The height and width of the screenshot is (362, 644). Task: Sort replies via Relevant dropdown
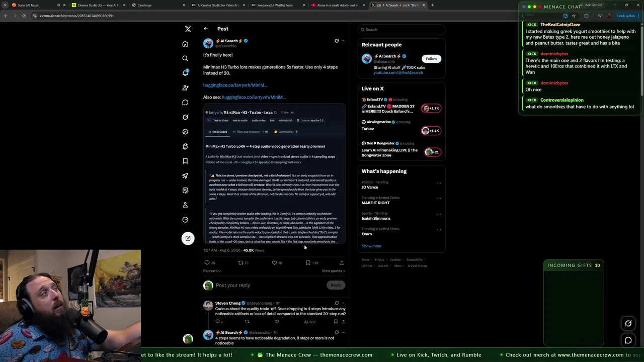pyautogui.click(x=212, y=271)
